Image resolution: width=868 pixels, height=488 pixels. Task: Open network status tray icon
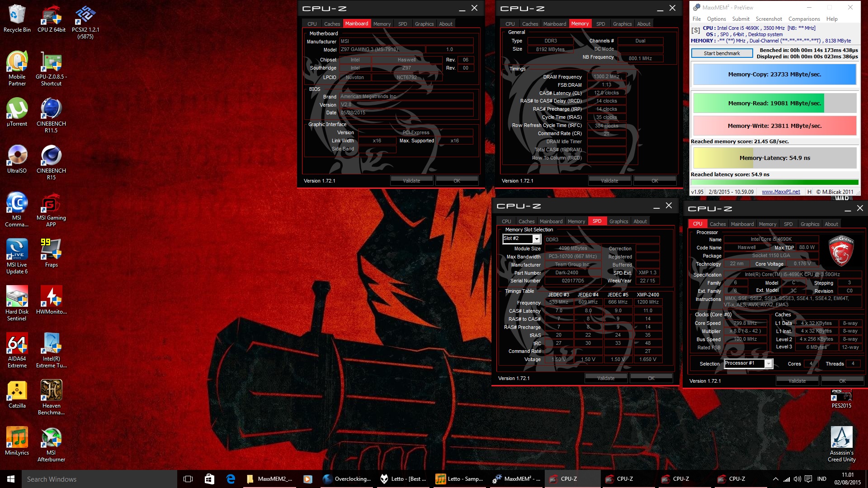pos(787,479)
